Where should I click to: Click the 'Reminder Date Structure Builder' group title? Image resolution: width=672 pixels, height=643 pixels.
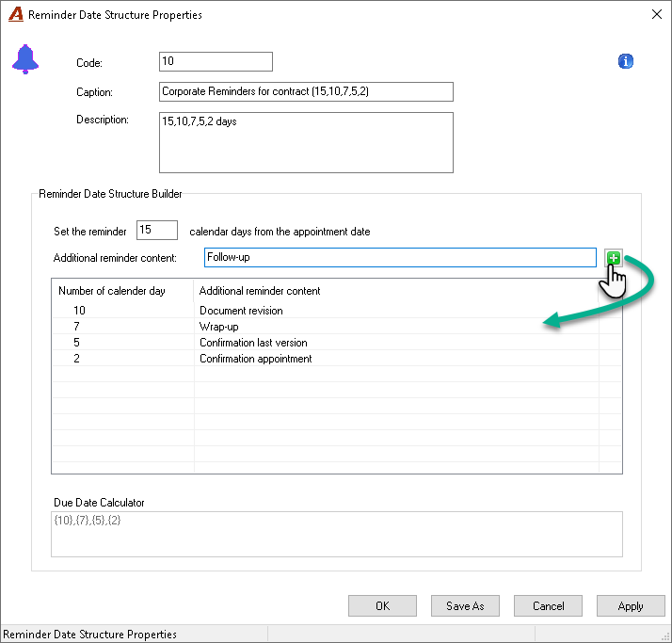(x=110, y=194)
